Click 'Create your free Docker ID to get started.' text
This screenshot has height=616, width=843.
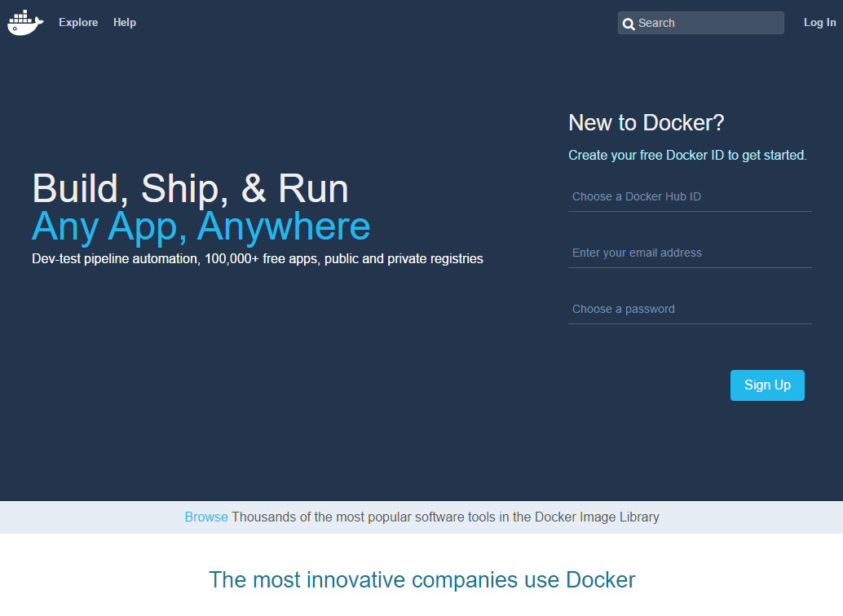687,156
